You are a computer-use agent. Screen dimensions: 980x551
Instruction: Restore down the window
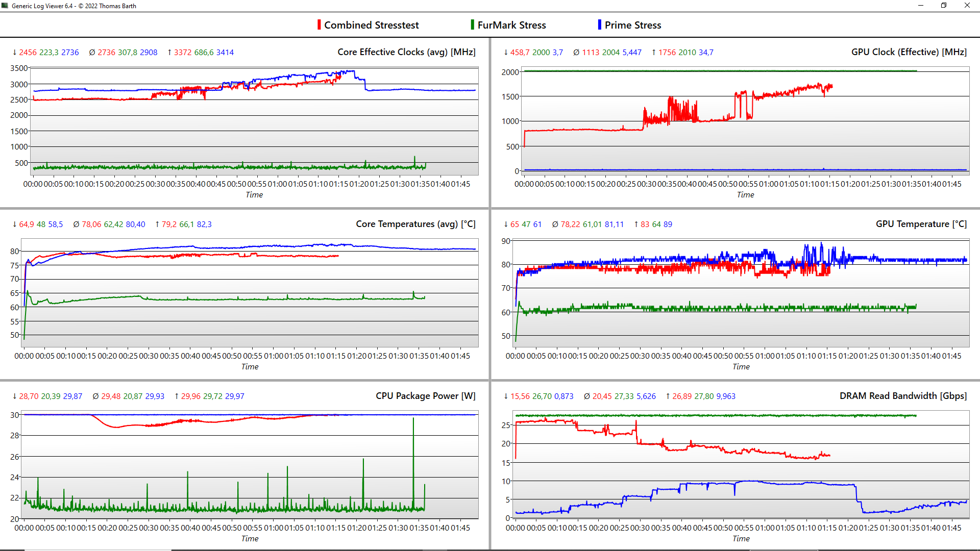944,6
